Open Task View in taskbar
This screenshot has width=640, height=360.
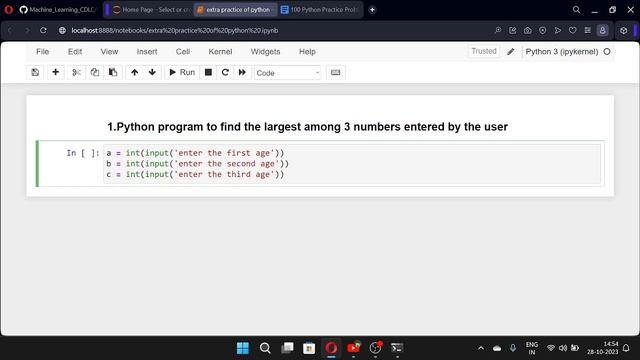pyautogui.click(x=287, y=348)
